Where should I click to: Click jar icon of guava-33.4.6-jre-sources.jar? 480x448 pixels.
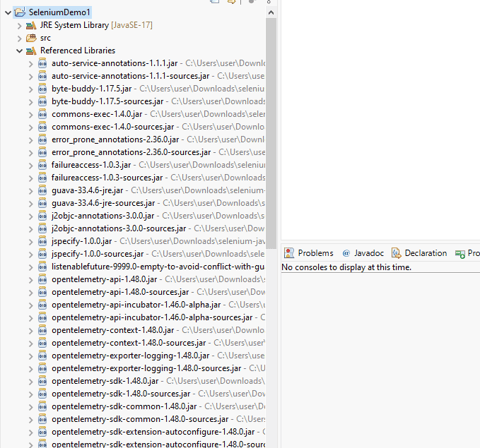(x=42, y=203)
